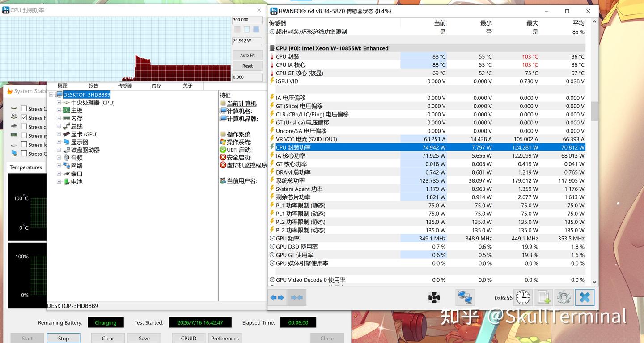Image resolution: width=644 pixels, height=343 pixels.
Task: Click the graphics card icon beside 显卡 (GPU)
Action: 66,134
